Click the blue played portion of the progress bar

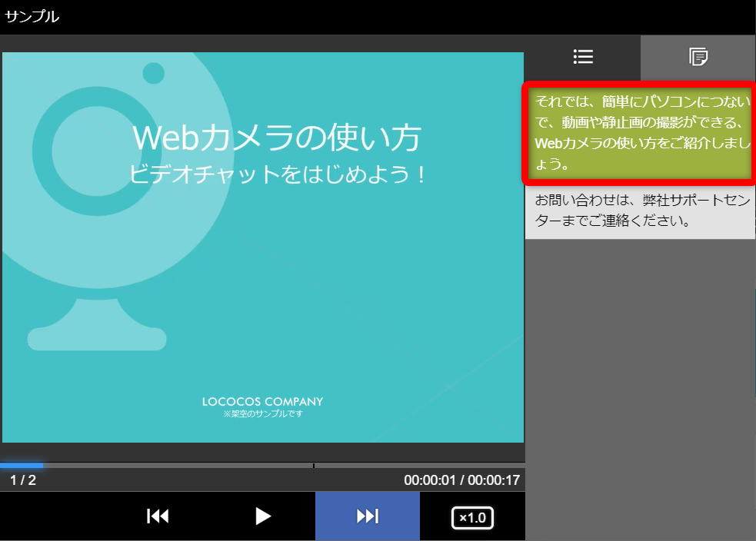(22, 465)
